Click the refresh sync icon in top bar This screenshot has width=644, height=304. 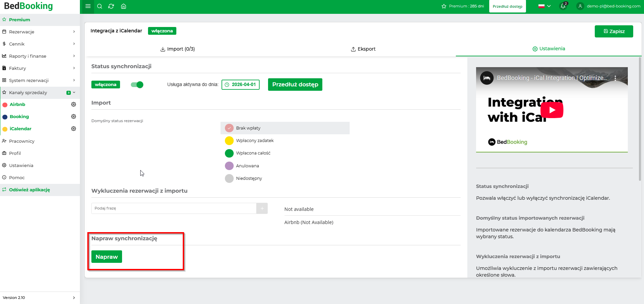pyautogui.click(x=111, y=6)
